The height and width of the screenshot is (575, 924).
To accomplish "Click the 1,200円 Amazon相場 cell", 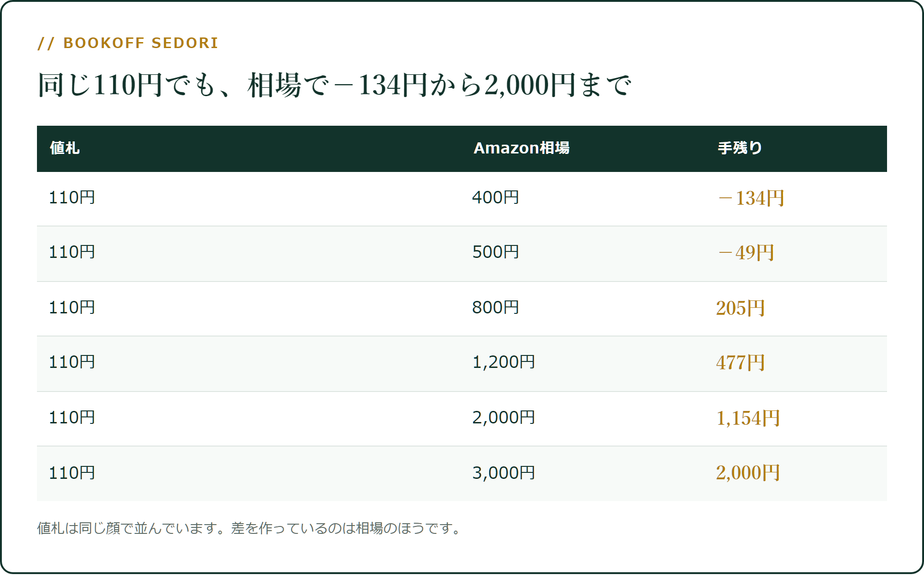I will pyautogui.click(x=503, y=362).
